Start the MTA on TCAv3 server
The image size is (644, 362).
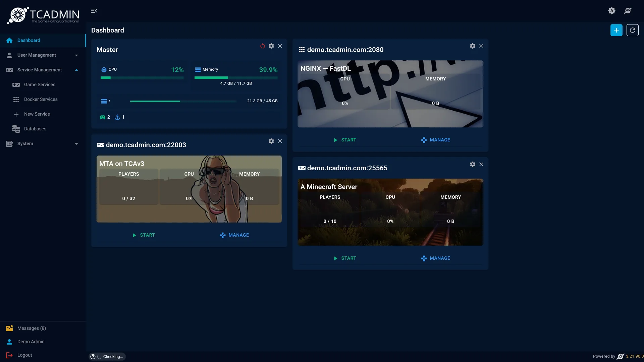click(143, 235)
